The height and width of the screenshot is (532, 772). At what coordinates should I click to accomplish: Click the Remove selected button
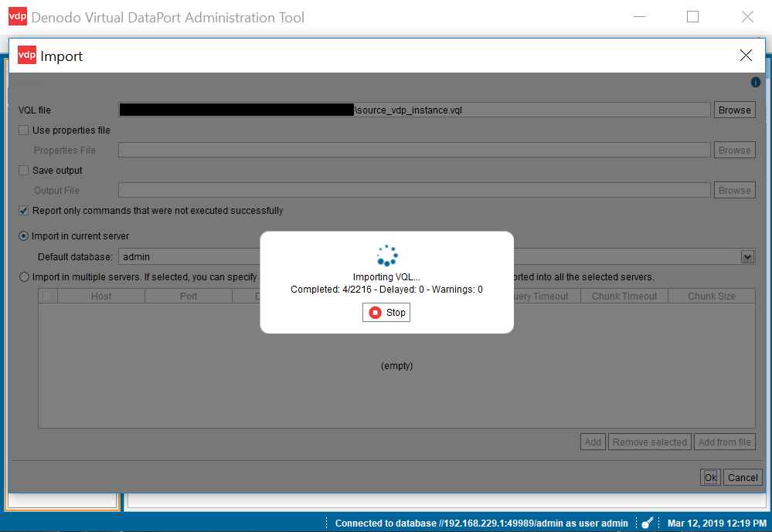click(650, 442)
